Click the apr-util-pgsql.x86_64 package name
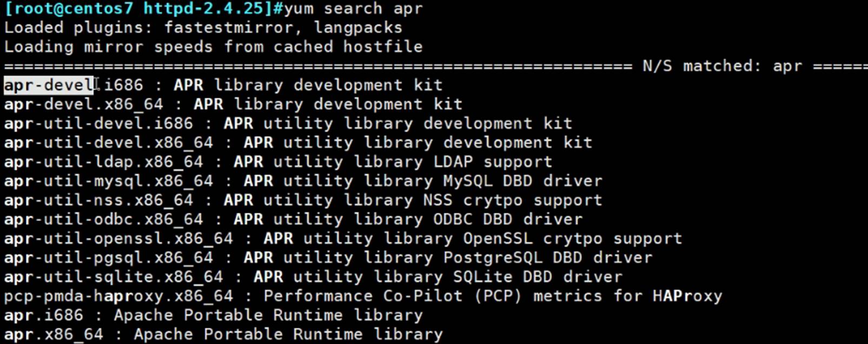The width and height of the screenshot is (868, 344). click(x=108, y=258)
